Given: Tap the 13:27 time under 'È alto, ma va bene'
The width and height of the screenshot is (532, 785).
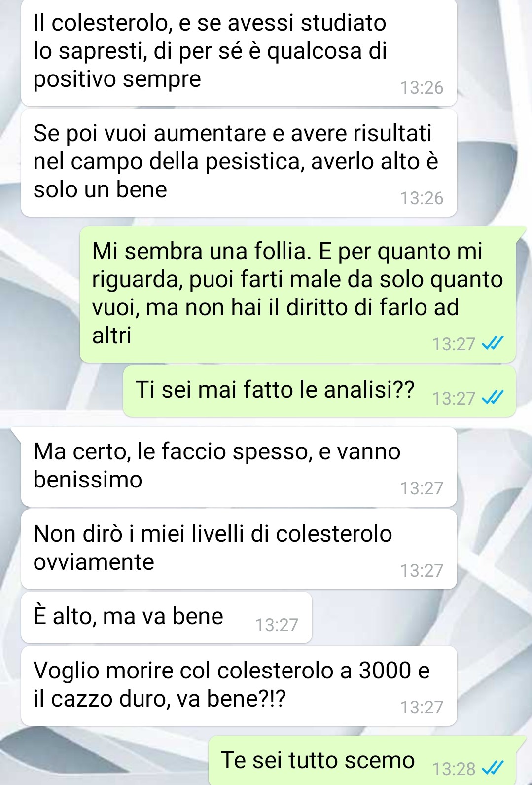Looking at the screenshot, I should click(277, 625).
